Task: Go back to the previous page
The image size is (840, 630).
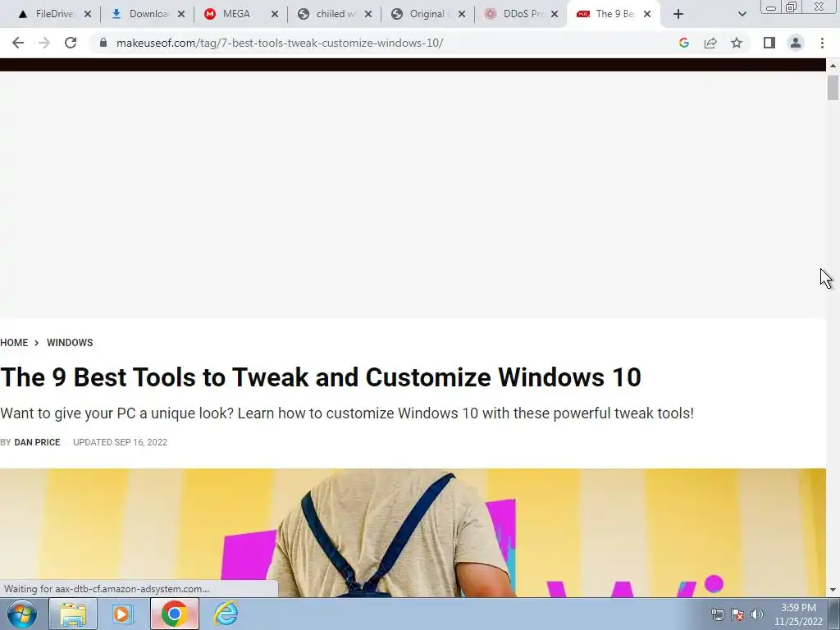Action: 18,43
